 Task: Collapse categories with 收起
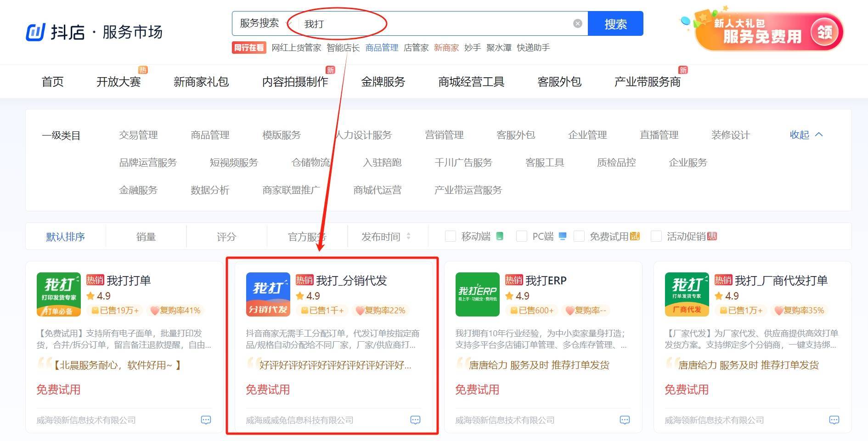806,135
